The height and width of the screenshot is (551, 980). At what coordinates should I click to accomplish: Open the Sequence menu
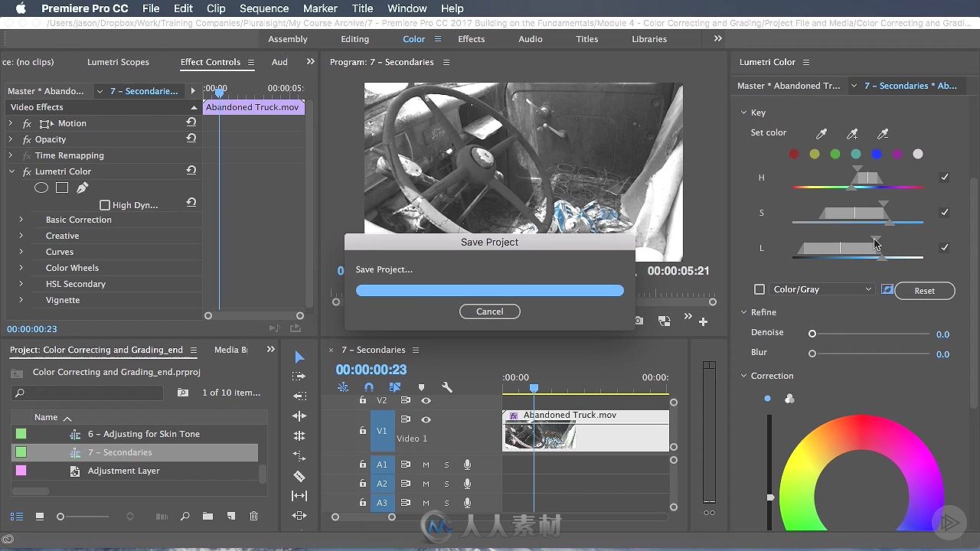pos(264,8)
